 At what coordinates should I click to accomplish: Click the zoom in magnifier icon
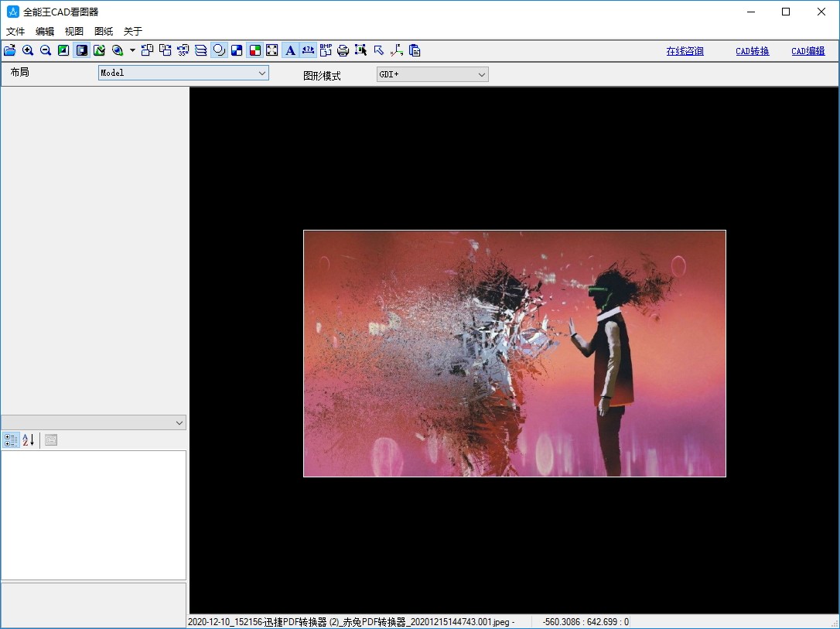(x=28, y=51)
